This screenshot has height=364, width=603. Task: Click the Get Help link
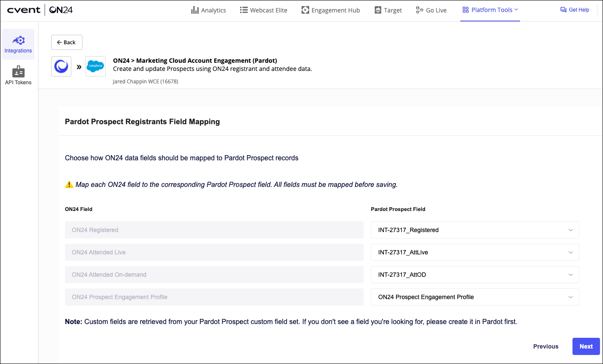[575, 10]
